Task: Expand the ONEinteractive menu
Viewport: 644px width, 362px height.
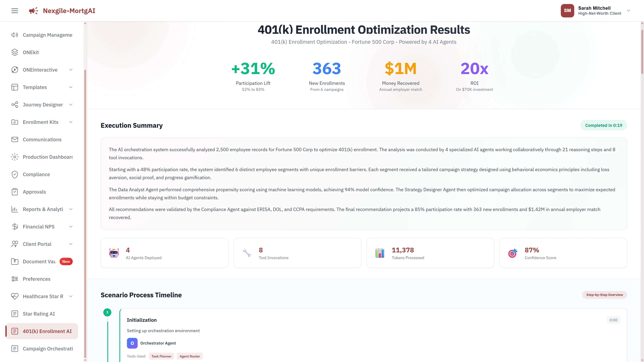Action: click(71, 70)
